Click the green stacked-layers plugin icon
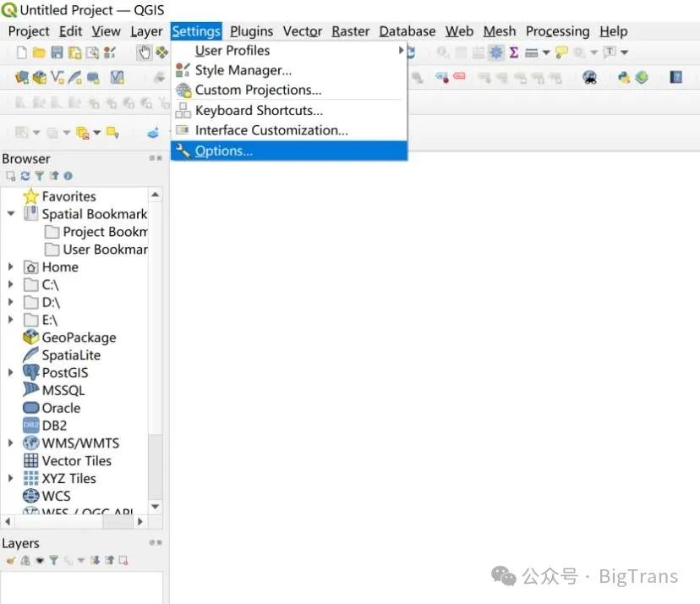Image resolution: width=700 pixels, height=604 pixels. pos(642,78)
